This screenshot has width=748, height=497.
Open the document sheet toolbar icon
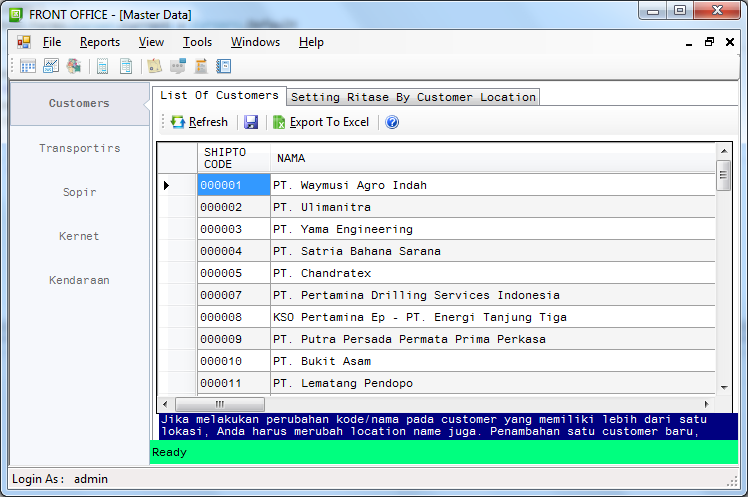126,66
